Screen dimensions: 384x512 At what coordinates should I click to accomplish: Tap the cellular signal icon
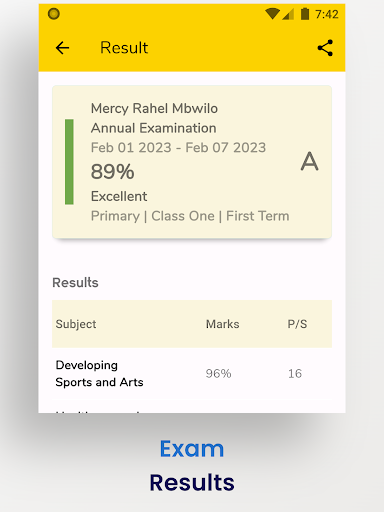[288, 14]
